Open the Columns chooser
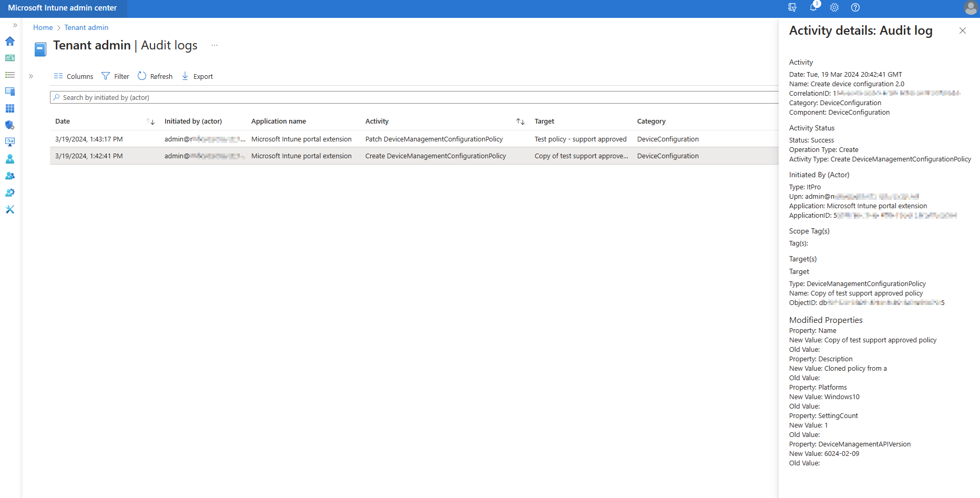980x498 pixels. click(x=74, y=76)
